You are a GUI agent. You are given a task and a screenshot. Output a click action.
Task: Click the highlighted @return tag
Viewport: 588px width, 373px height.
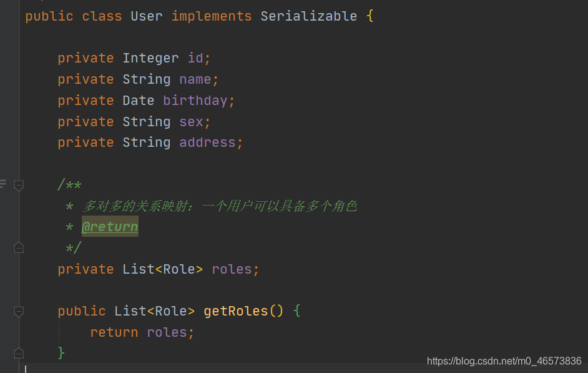pyautogui.click(x=110, y=226)
